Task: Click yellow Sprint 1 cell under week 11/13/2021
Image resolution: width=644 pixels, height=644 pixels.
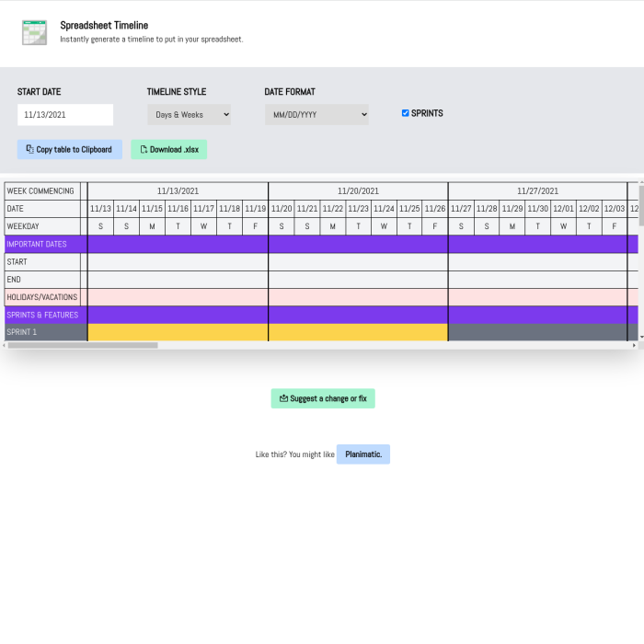Action: [178, 332]
